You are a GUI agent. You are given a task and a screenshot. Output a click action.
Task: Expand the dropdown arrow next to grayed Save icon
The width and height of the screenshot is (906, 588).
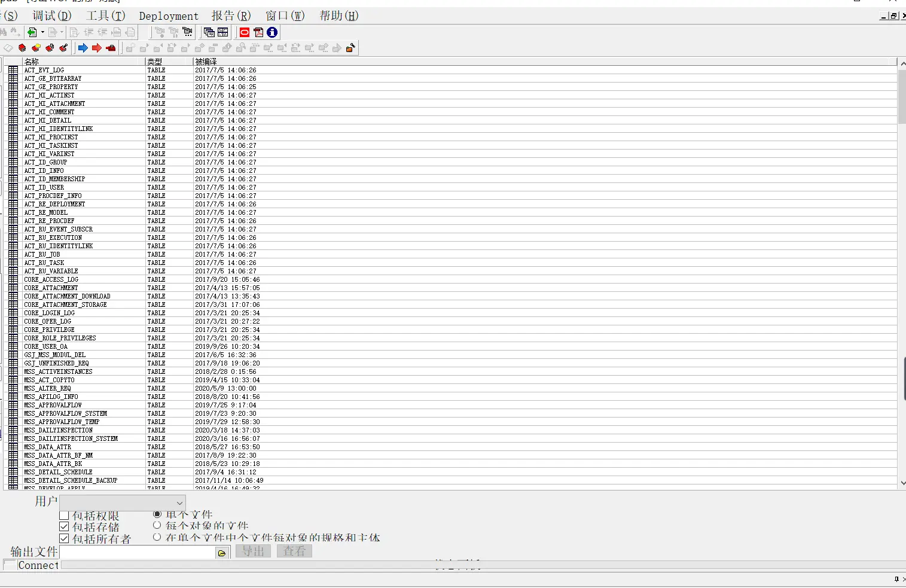click(x=62, y=32)
